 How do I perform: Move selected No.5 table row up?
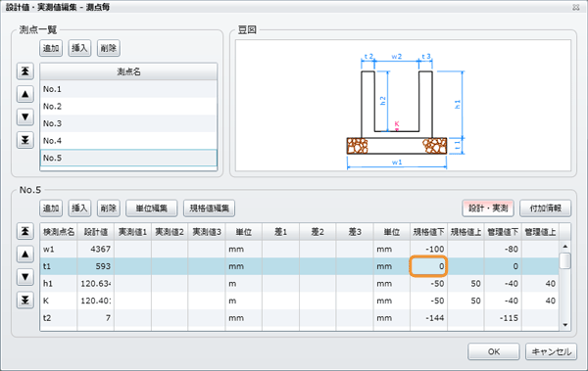[x=25, y=255]
